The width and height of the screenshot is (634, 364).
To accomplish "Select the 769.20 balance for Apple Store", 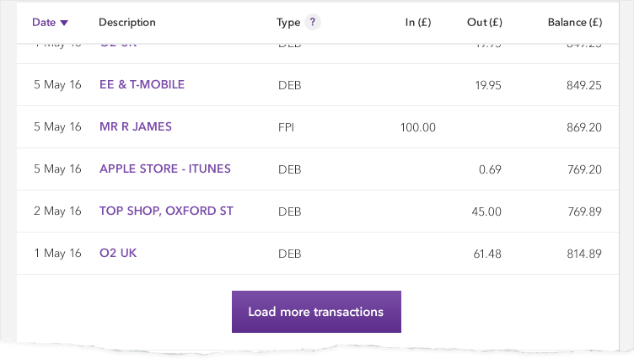I will 584,169.
